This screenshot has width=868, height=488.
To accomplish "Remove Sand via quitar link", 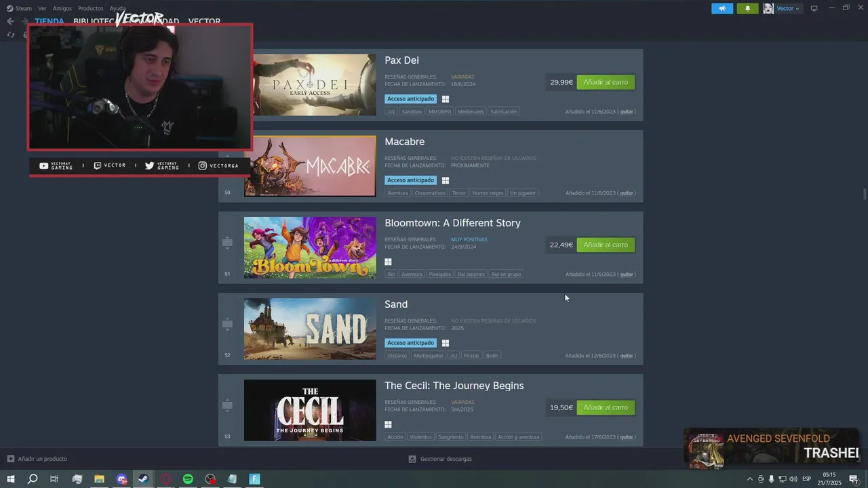I will click(627, 356).
